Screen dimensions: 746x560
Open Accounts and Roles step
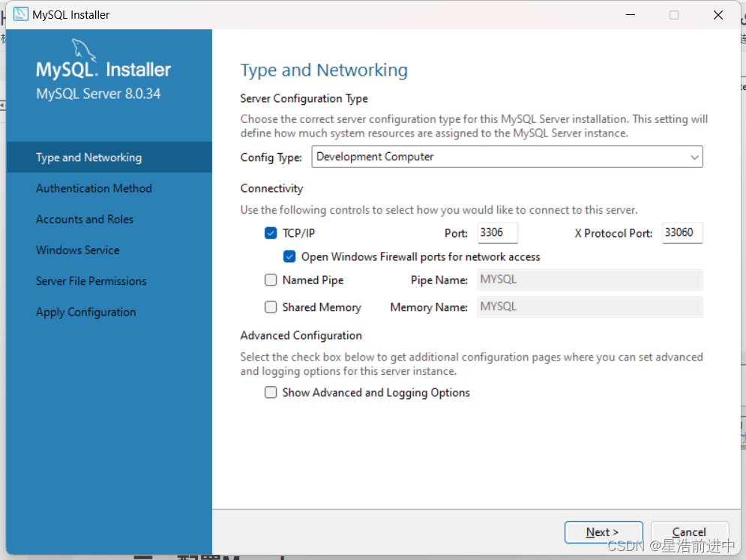point(85,220)
